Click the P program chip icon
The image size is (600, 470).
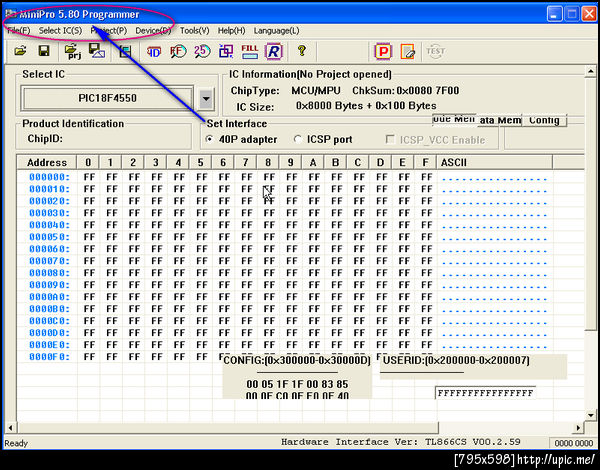383,51
